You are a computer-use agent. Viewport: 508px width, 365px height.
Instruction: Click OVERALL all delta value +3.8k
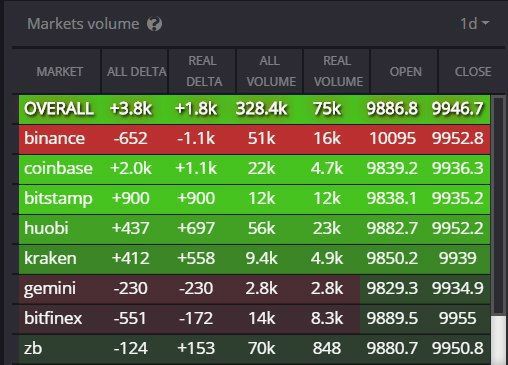(131, 109)
